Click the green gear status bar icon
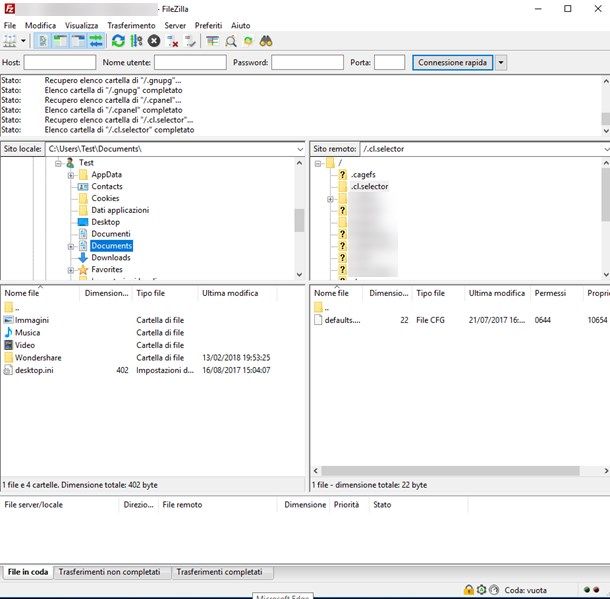Viewport: 610px width, 599px height. 482,590
